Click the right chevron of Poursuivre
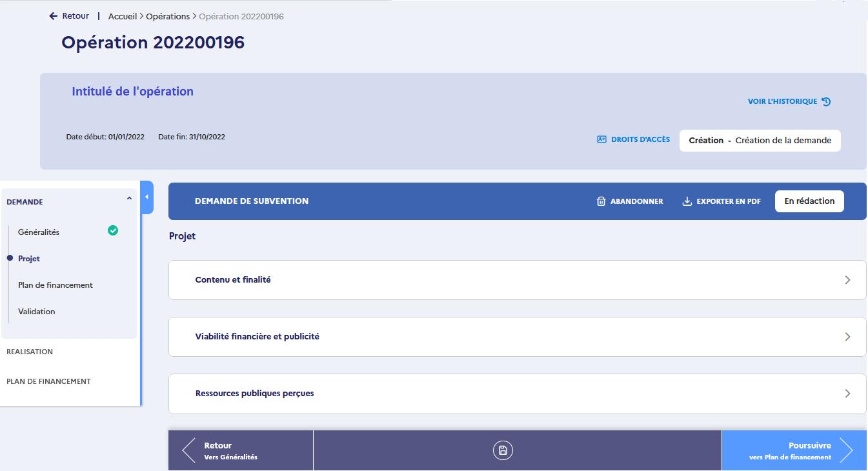Viewport: 868px width, 471px height. tap(846, 450)
